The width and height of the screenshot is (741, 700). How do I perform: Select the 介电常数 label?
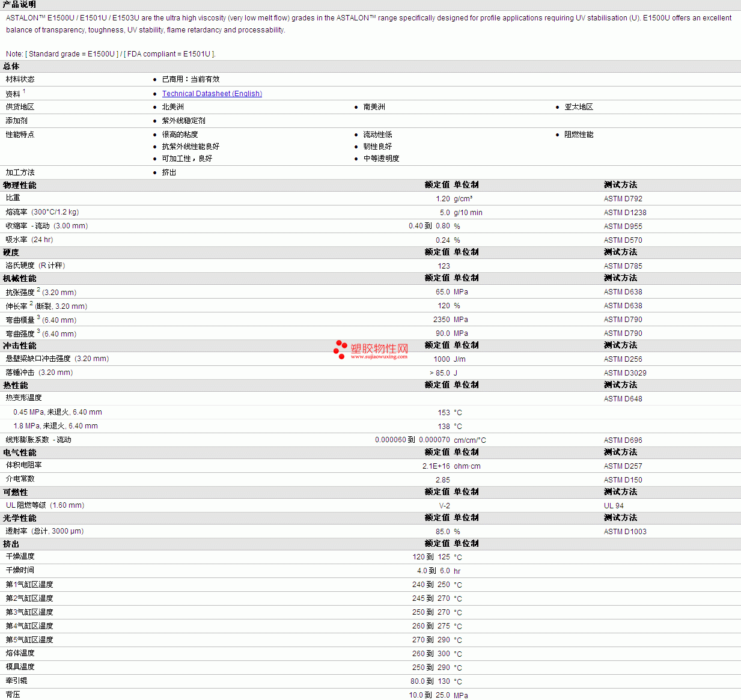20,479
